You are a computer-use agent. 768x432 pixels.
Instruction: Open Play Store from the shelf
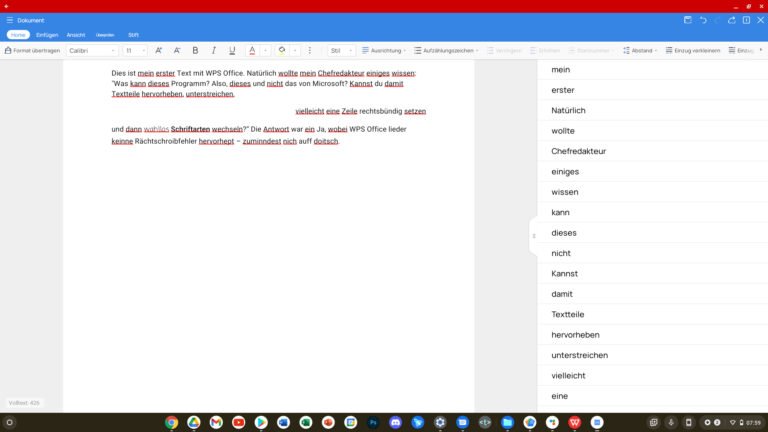click(261, 422)
